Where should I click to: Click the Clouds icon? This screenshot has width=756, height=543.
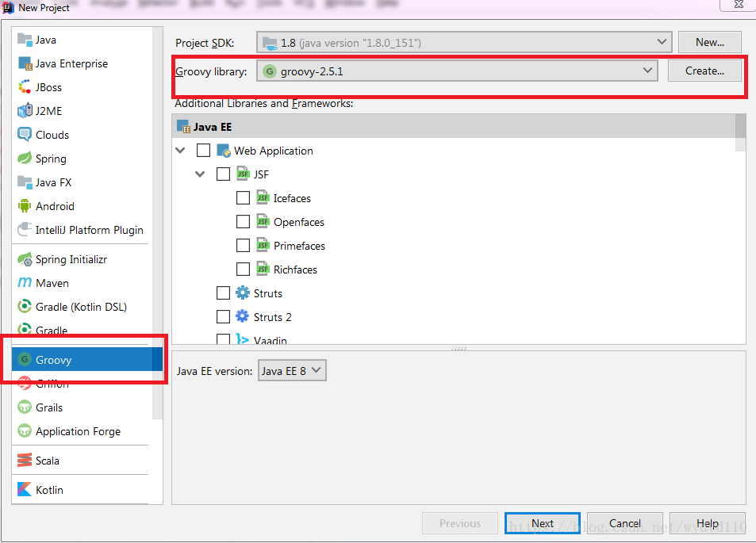25,135
